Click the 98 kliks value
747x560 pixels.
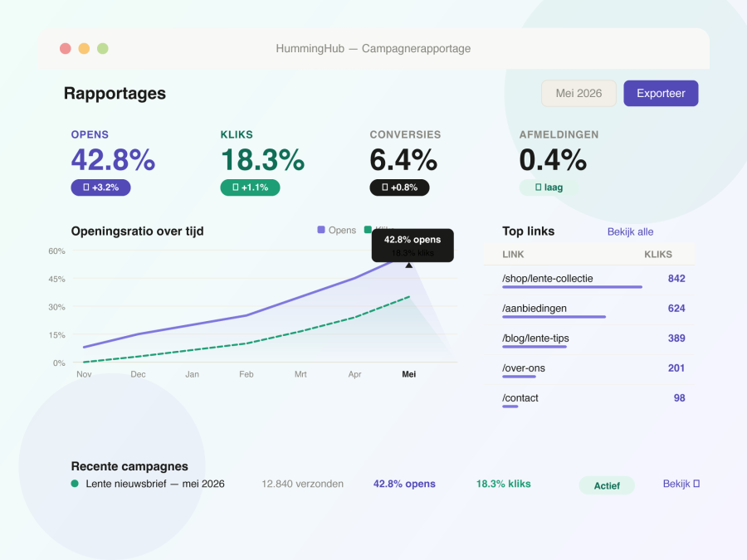click(679, 398)
